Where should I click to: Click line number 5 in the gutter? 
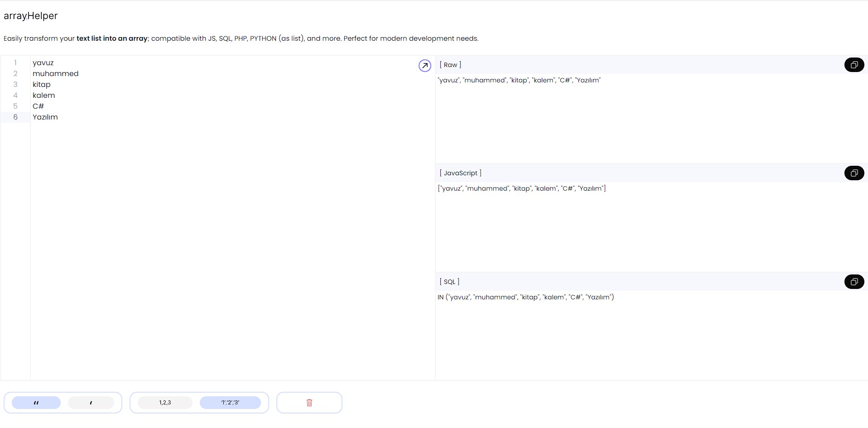(x=15, y=106)
